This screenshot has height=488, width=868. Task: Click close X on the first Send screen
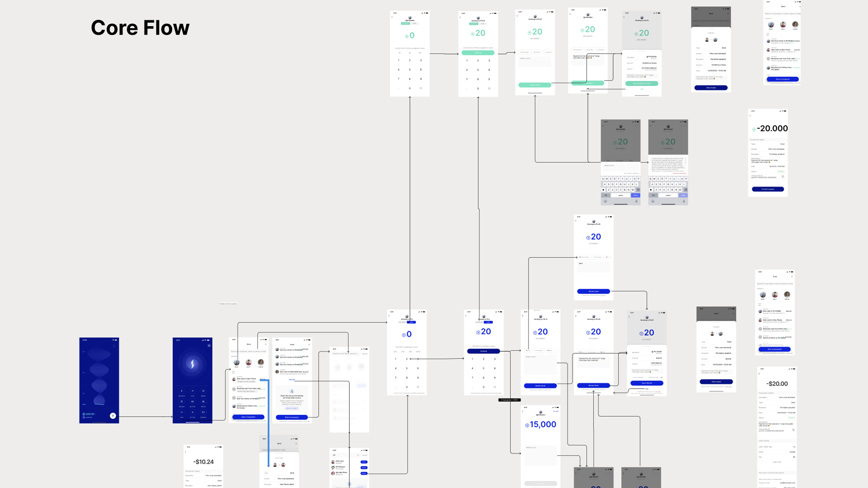coord(265,344)
